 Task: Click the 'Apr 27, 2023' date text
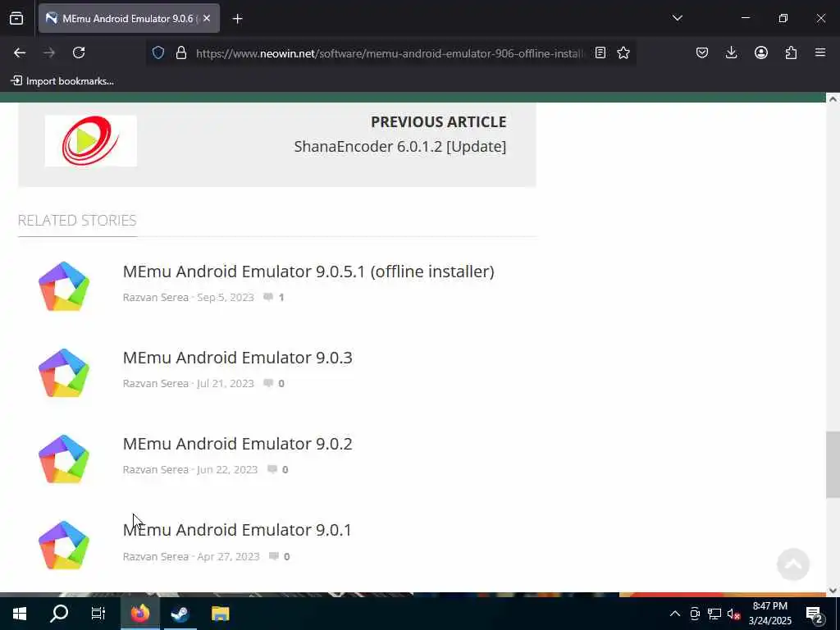point(228,557)
